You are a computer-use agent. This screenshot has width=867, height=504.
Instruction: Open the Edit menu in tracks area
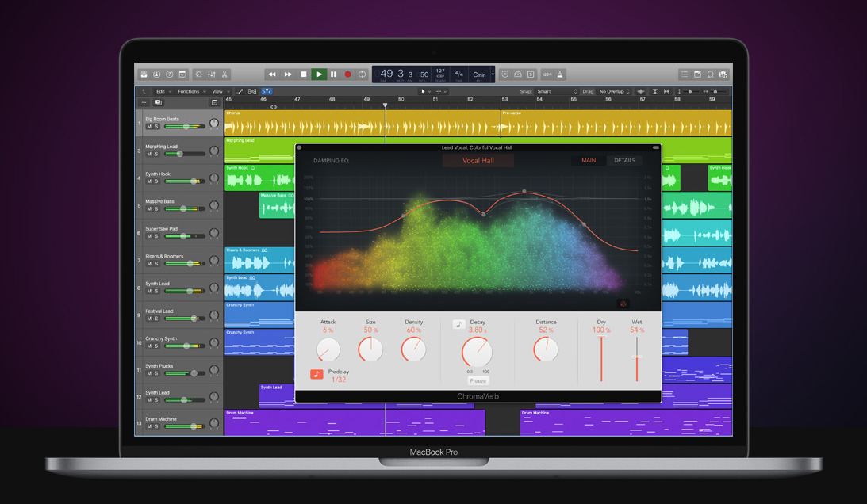[163, 91]
